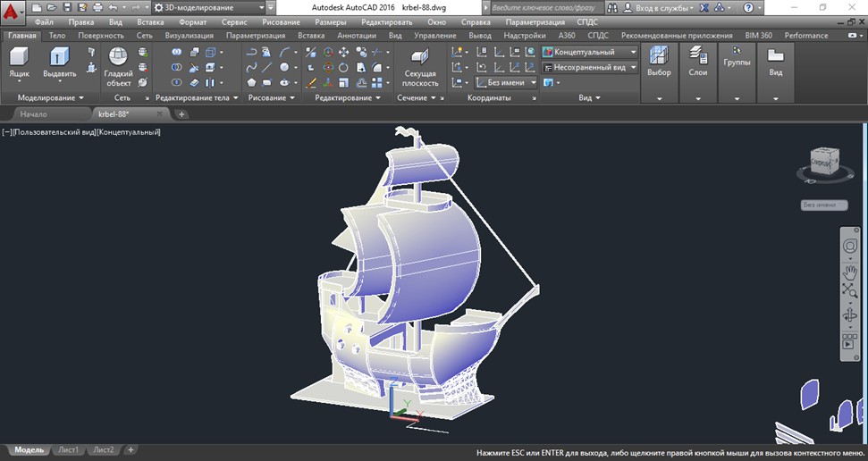This screenshot has height=461, width=868.
Task: Open the Слои layers panel
Action: click(x=698, y=63)
